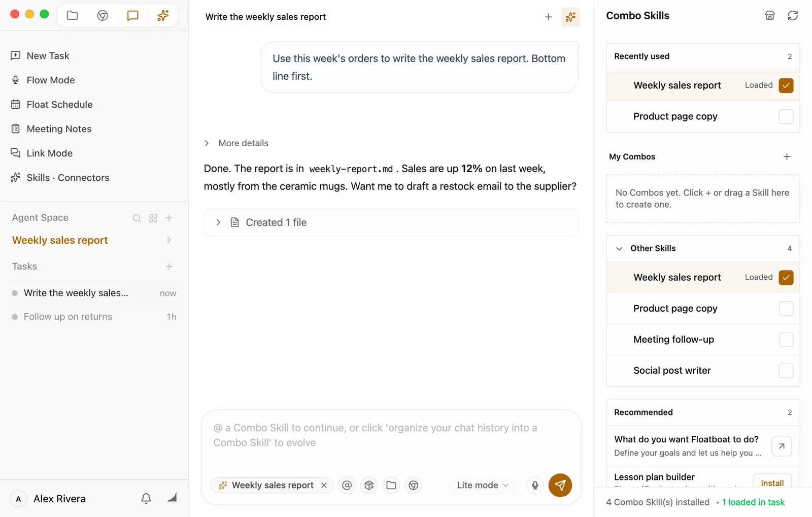Check Product page copy in Recently used
812x517 pixels.
click(x=786, y=117)
